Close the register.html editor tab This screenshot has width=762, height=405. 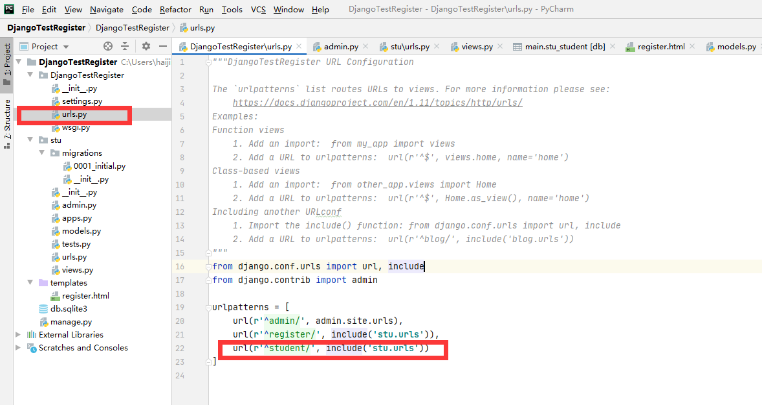[692, 46]
